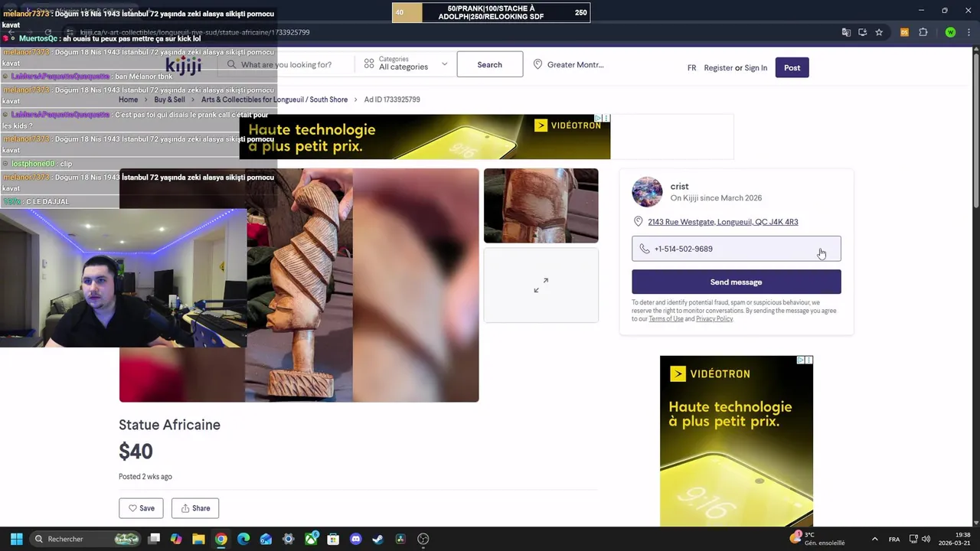
Task: Open the Vidéotron top banner ad
Action: [425, 137]
